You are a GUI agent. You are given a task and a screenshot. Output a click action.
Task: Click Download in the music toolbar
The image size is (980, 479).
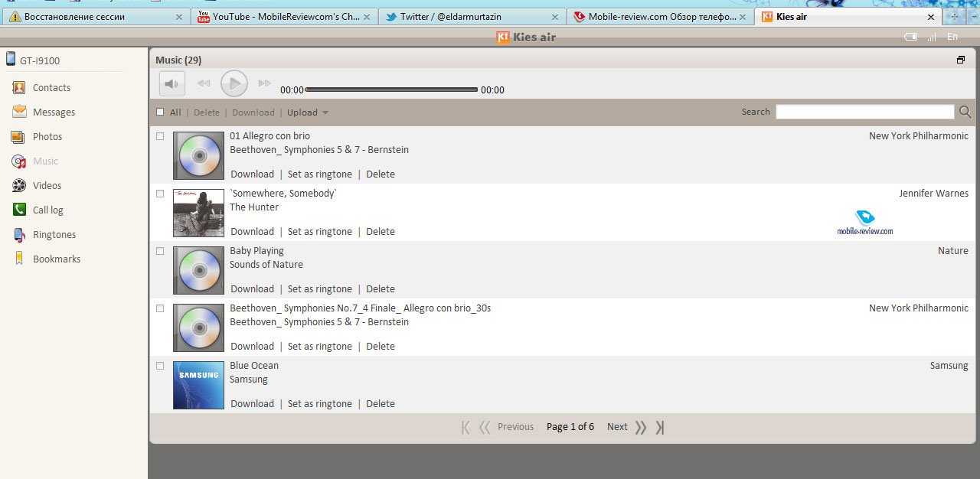pos(253,112)
